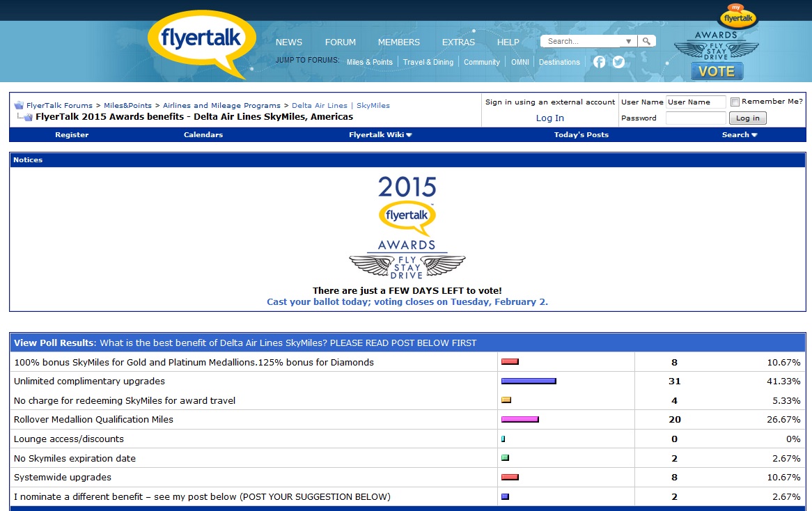Open the Twitter icon link
Image resolution: width=812 pixels, height=511 pixels.
point(618,62)
